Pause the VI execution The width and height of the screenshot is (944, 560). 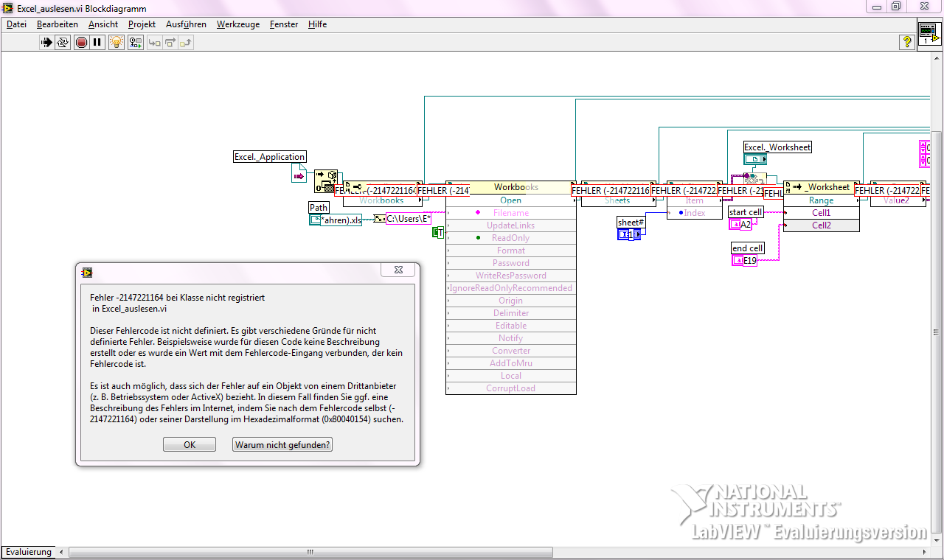97,43
